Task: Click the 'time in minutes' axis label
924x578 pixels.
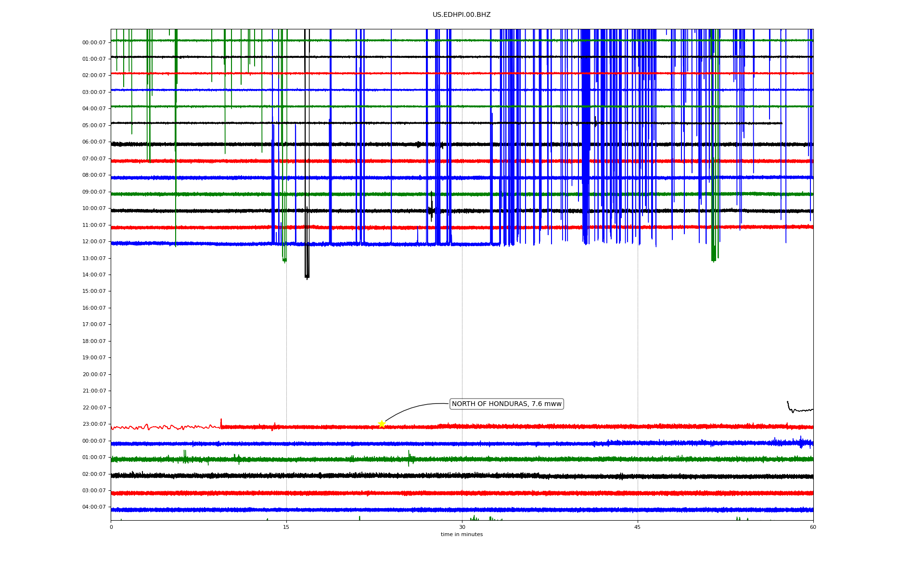Action: [462, 535]
